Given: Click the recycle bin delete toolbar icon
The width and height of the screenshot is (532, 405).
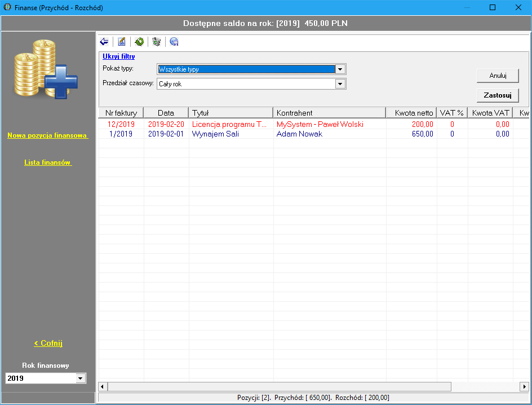Looking at the screenshot, I should click(x=157, y=42).
